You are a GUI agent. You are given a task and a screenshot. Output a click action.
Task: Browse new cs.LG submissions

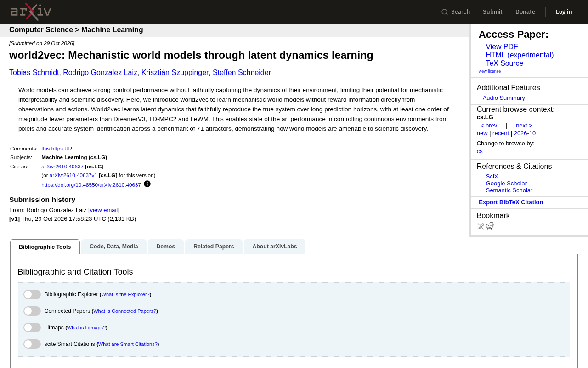tap(482, 133)
